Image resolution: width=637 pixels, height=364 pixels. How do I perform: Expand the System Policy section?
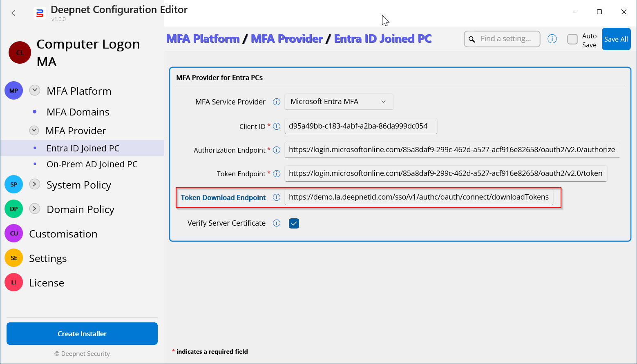pyautogui.click(x=35, y=184)
